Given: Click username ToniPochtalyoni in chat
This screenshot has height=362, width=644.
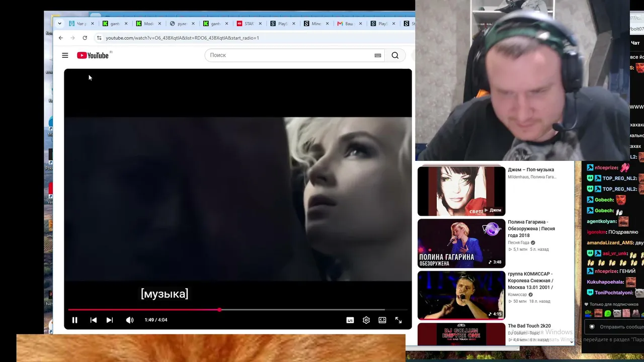Looking at the screenshot, I should [x=614, y=293].
